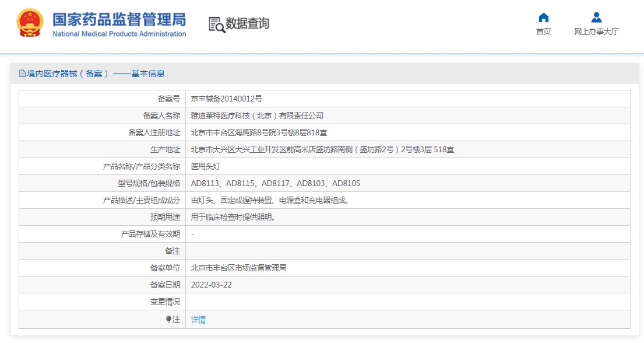Click the model list starting with AD8113
644x343 pixels.
coord(276,183)
